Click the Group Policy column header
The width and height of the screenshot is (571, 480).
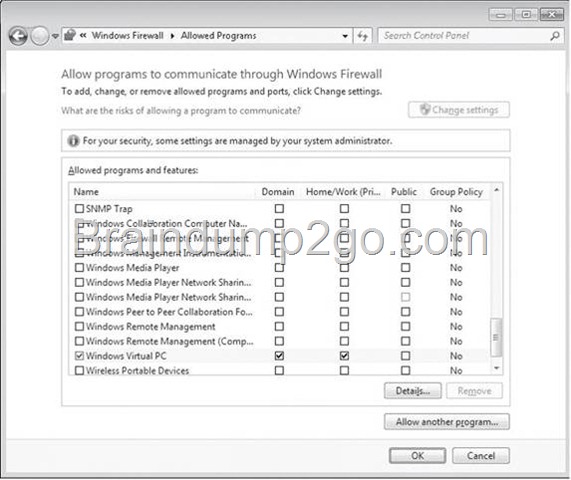coord(456,192)
